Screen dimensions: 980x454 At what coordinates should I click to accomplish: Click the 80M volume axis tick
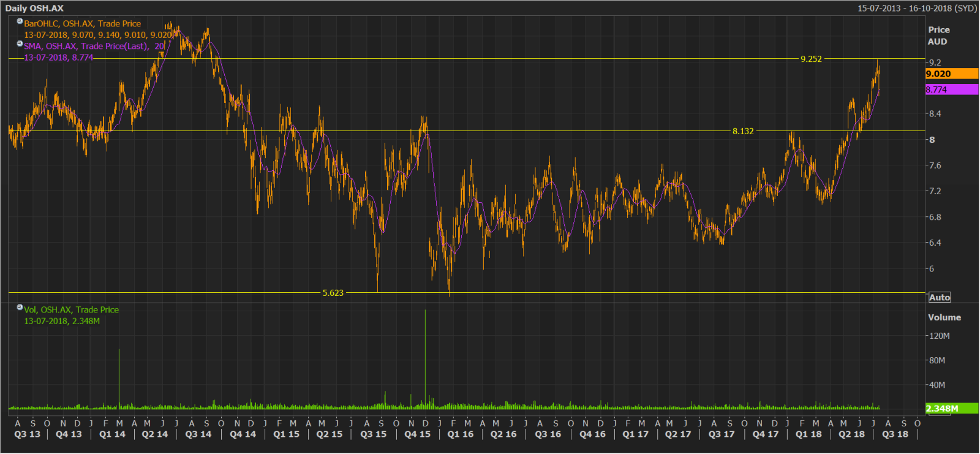(937, 360)
